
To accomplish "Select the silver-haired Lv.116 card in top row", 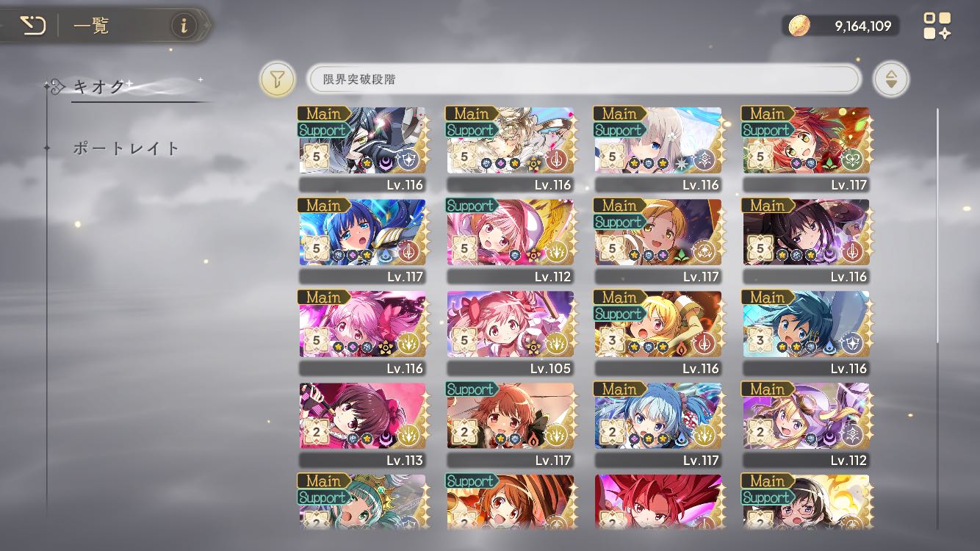I will 658,149.
